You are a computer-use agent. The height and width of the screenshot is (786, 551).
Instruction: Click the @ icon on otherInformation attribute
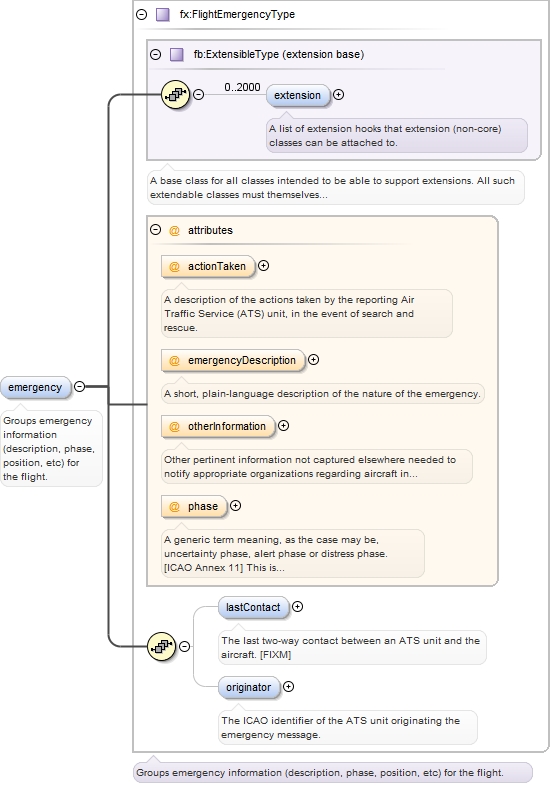tap(174, 427)
